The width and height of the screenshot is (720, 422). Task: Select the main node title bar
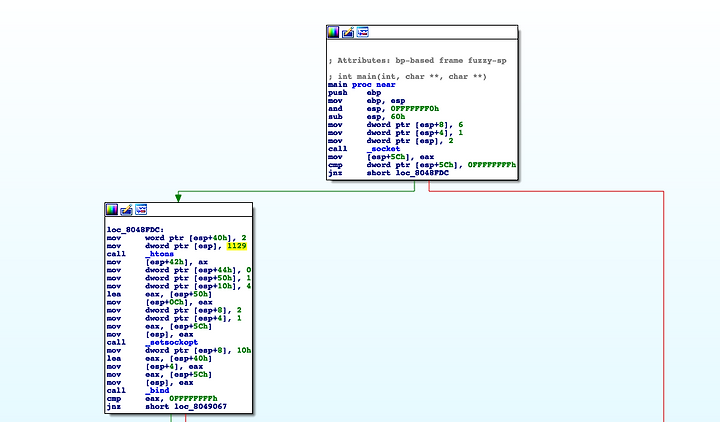point(422,33)
